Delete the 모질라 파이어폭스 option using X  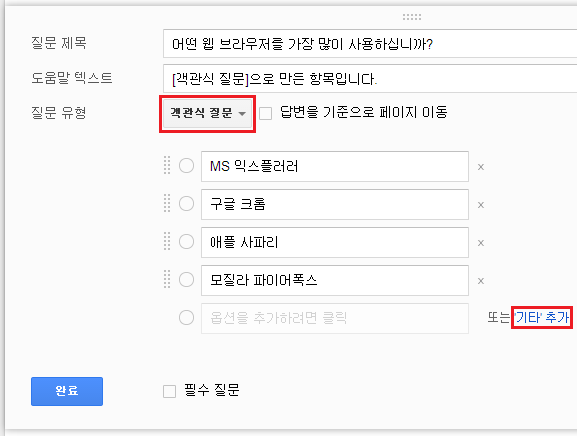pyautogui.click(x=481, y=281)
